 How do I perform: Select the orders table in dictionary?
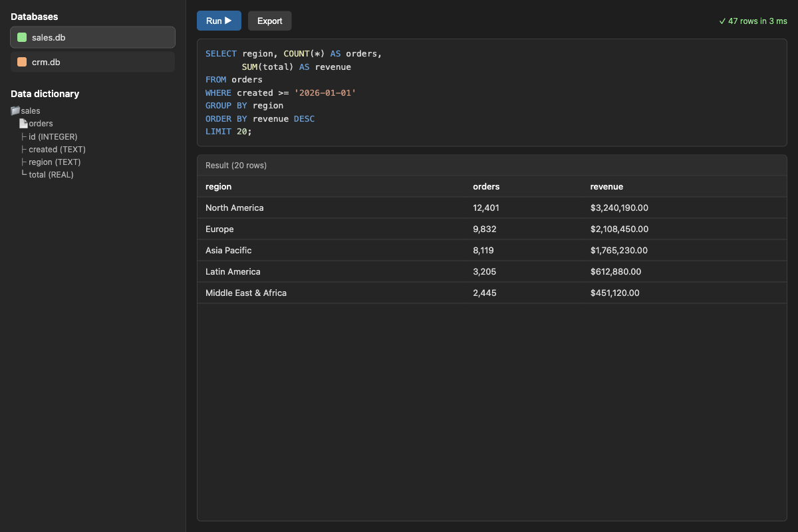41,124
